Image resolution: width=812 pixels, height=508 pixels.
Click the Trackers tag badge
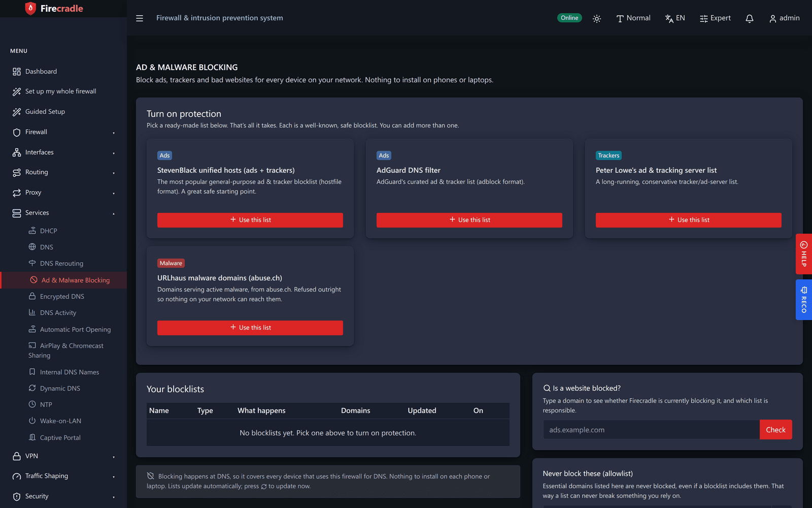tap(608, 155)
